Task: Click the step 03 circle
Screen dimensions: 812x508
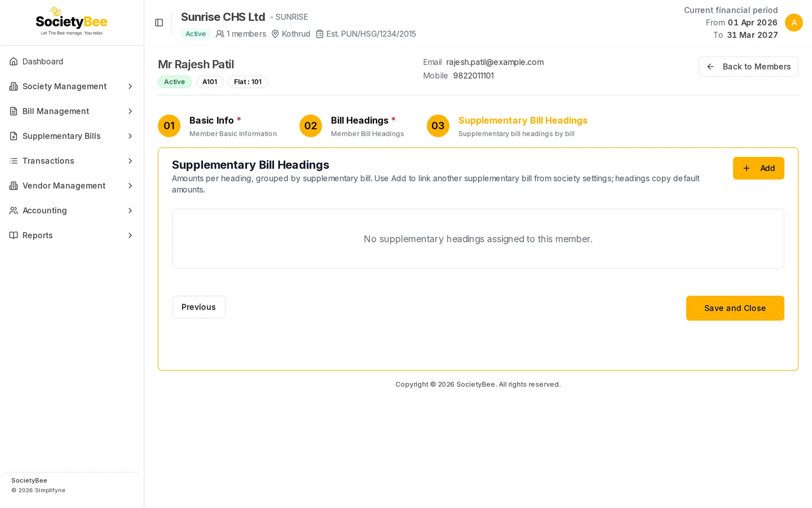Action: (x=438, y=125)
